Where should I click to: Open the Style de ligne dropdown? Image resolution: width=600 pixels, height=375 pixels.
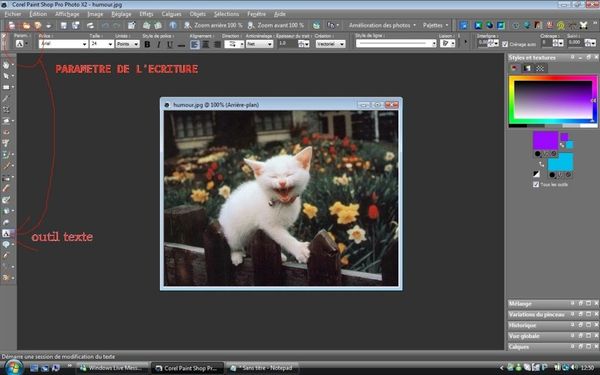[x=396, y=44]
